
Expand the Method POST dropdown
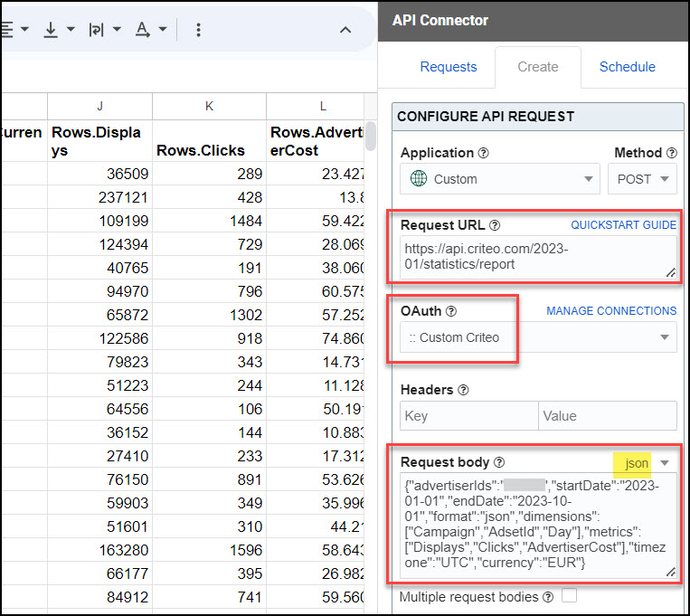point(642,179)
